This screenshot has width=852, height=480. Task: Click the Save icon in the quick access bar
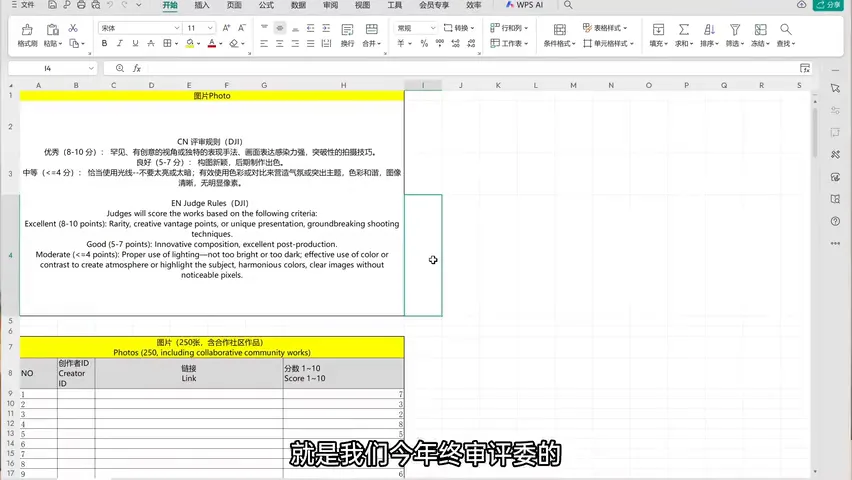click(x=52, y=5)
